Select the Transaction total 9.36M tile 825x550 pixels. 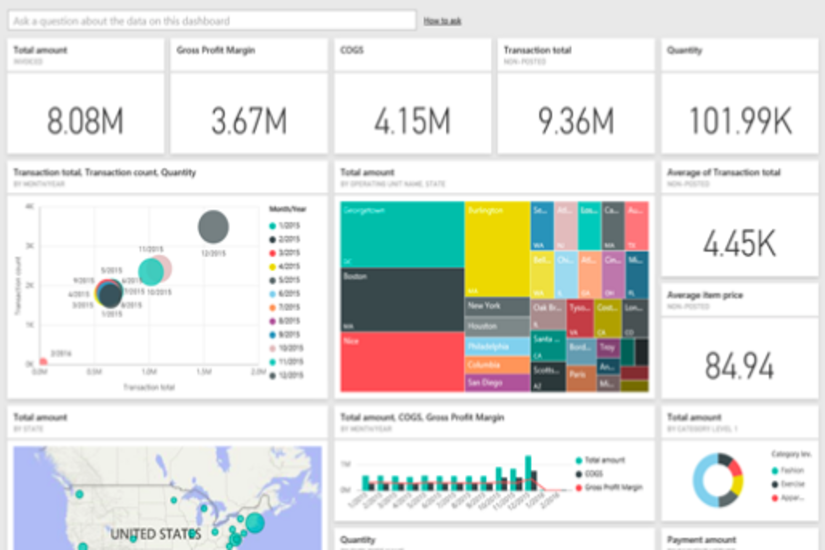click(x=576, y=96)
